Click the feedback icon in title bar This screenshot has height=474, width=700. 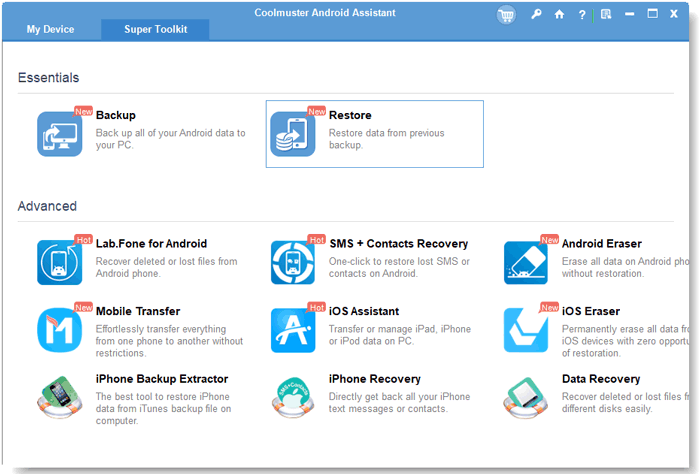[606, 14]
